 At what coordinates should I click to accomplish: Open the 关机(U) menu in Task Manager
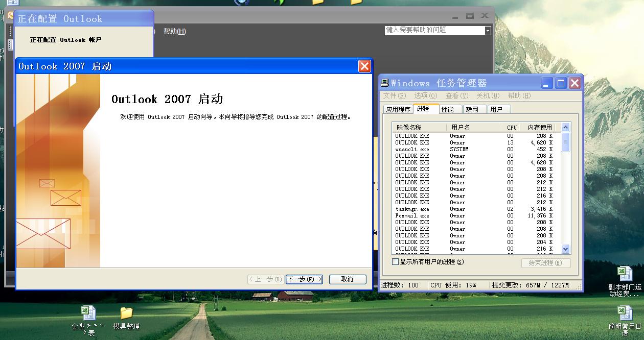pyautogui.click(x=488, y=95)
